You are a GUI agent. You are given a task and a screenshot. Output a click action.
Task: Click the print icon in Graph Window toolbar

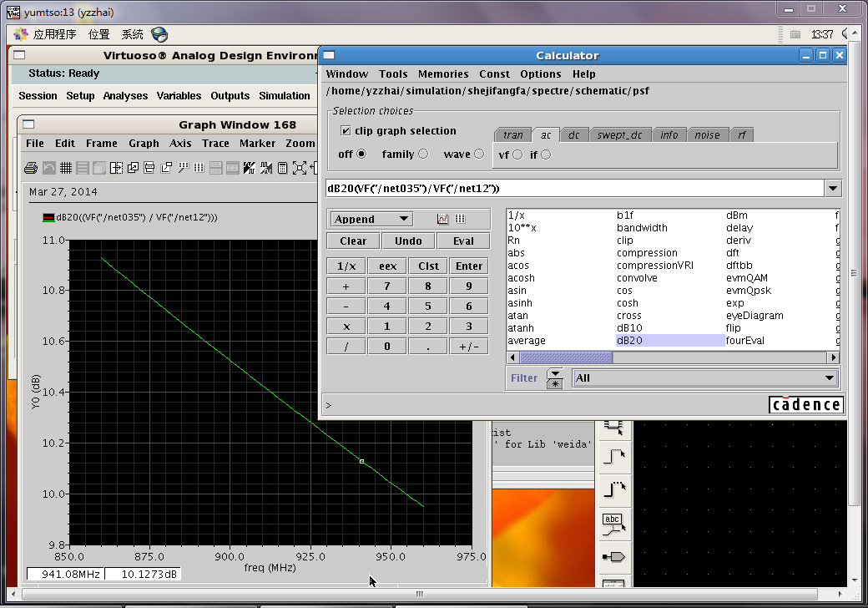pyautogui.click(x=31, y=168)
